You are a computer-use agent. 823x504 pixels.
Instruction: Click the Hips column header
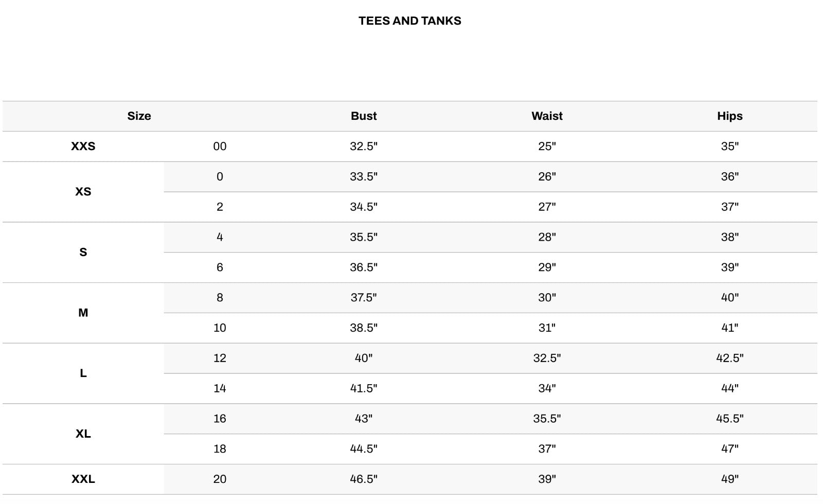tap(729, 116)
